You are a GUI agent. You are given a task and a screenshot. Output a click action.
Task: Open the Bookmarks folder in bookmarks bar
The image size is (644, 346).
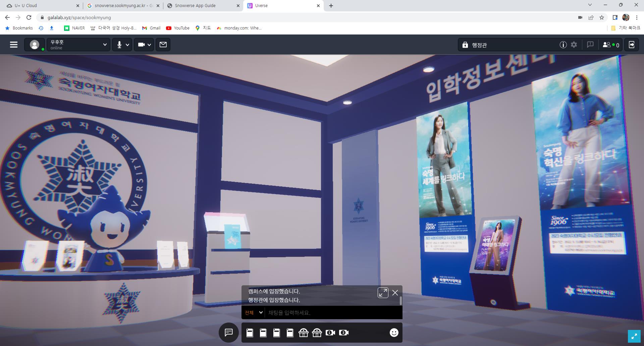19,28
